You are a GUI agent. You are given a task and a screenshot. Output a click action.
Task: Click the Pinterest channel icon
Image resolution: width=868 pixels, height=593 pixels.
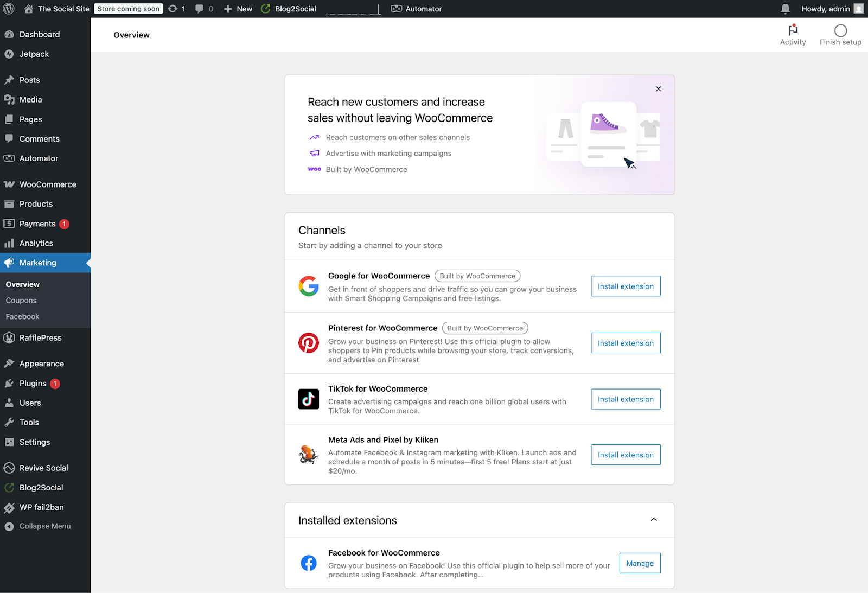pos(309,342)
